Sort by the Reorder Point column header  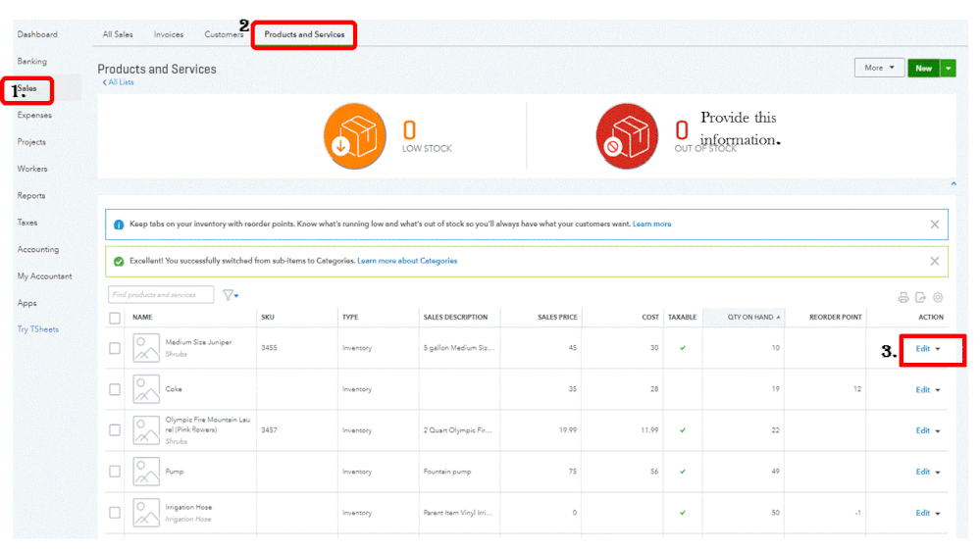click(836, 318)
